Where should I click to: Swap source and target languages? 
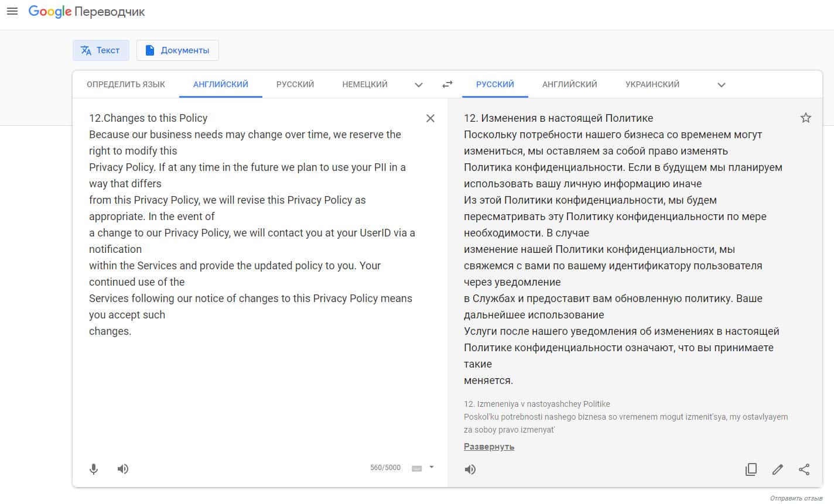coord(447,84)
